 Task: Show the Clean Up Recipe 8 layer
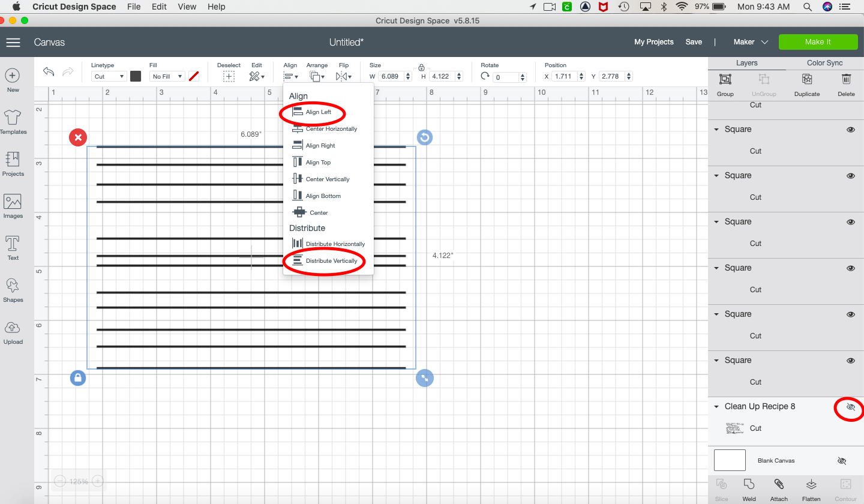851,407
